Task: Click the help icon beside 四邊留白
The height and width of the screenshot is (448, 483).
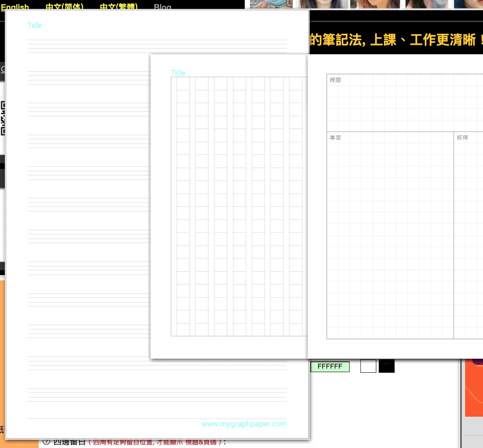Action: tap(46, 442)
